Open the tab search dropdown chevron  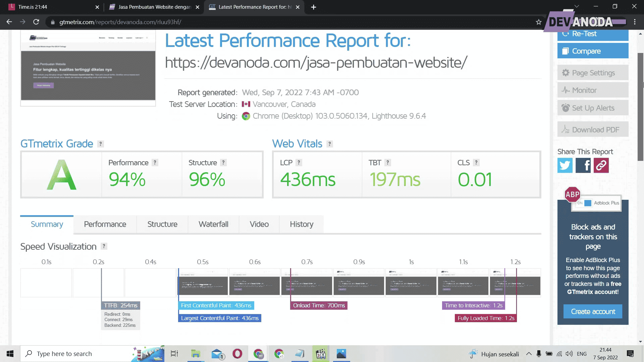pyautogui.click(x=577, y=6)
